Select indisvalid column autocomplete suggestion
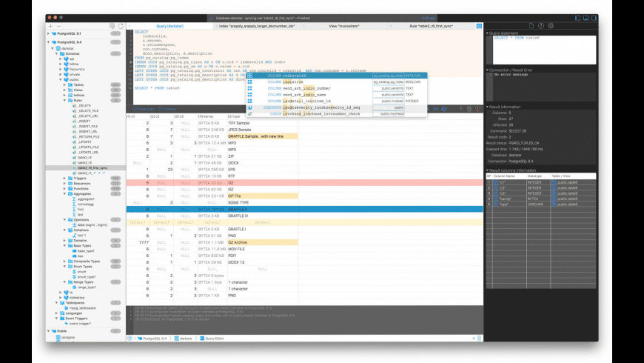 (x=336, y=76)
